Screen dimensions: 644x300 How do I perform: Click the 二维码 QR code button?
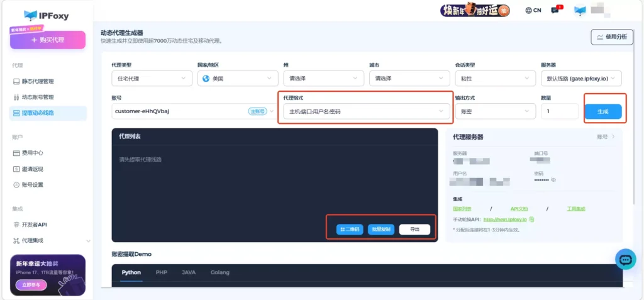[x=350, y=230]
